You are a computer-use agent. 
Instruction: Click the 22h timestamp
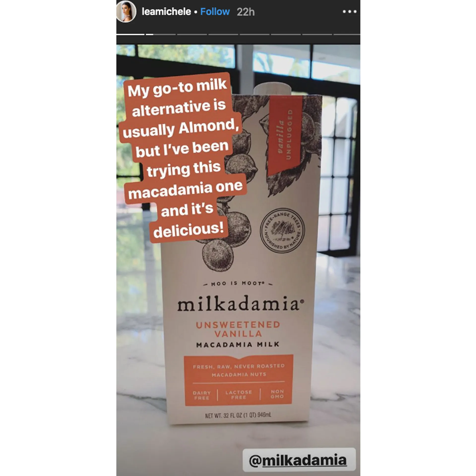[x=246, y=12]
